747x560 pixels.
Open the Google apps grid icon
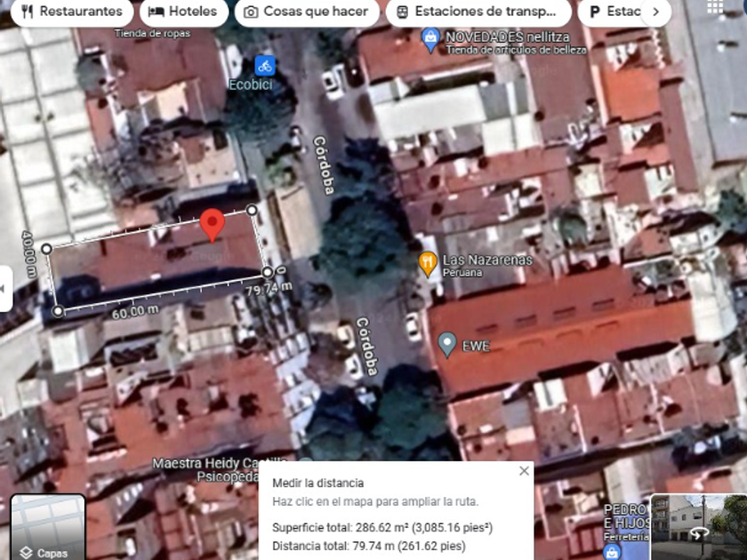tap(715, 5)
